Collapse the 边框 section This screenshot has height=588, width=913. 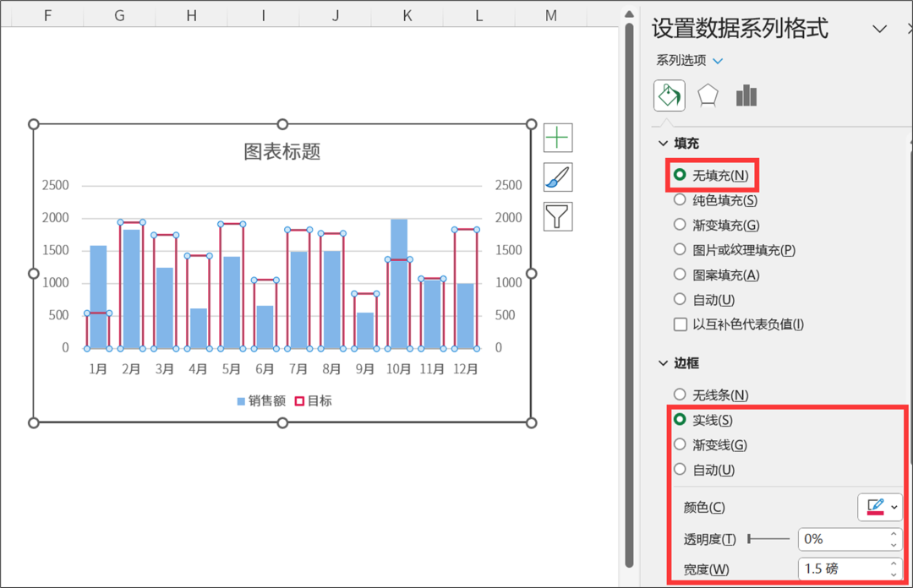(x=664, y=363)
